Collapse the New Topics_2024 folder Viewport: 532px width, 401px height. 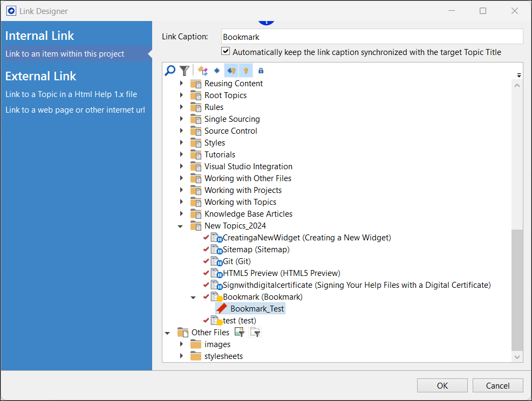tap(181, 226)
